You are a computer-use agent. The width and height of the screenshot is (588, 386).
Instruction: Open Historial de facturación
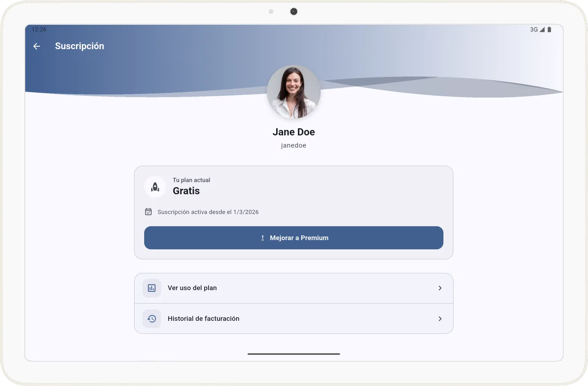(294, 319)
